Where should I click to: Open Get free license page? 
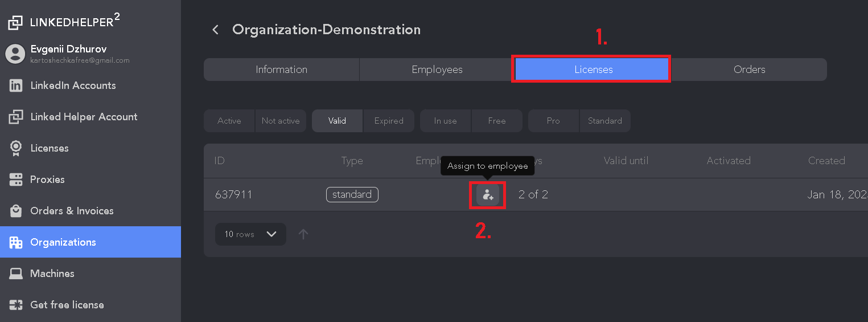(x=90, y=305)
